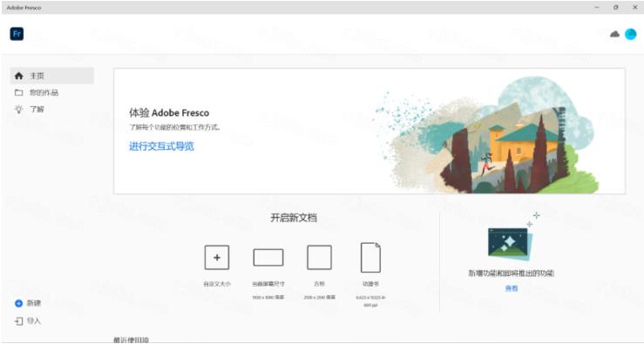The width and height of the screenshot is (644, 344).
Task: Click the 查看 link for new features
Action: pyautogui.click(x=512, y=288)
